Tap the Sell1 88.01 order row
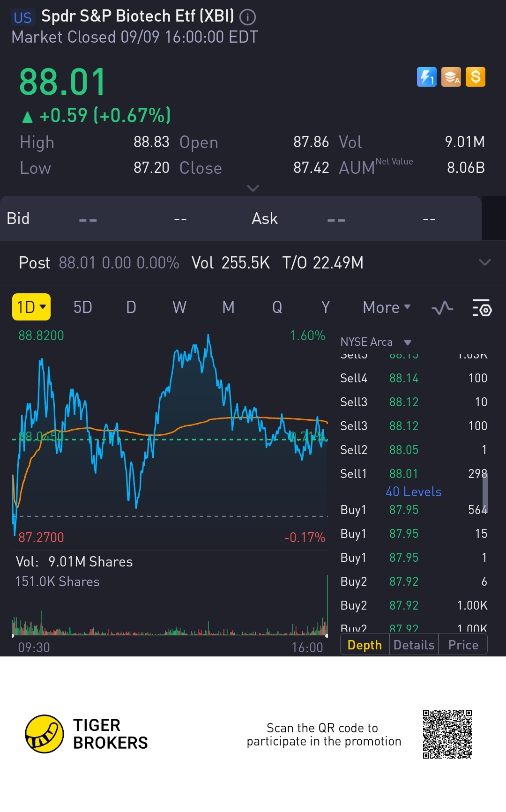 [x=414, y=474]
